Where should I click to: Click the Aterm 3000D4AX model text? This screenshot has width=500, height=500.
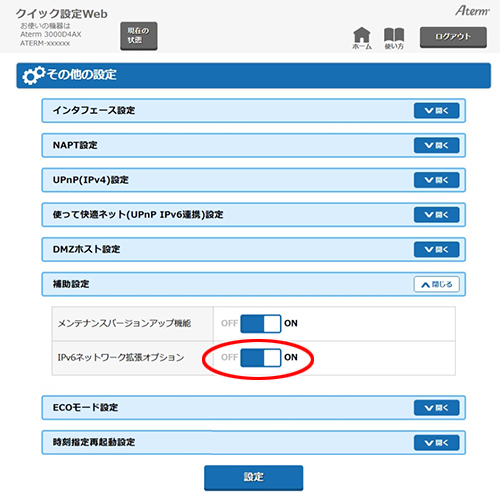pos(51,34)
